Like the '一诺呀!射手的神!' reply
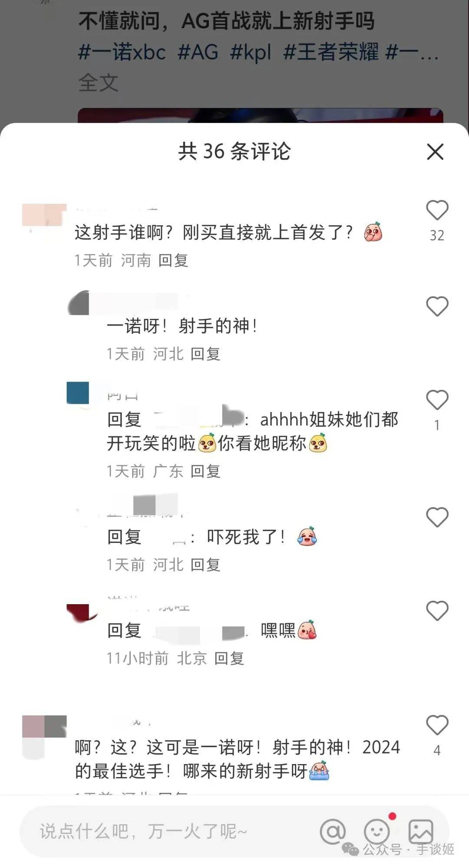Viewport: 469px width, 868px height. pos(437,306)
